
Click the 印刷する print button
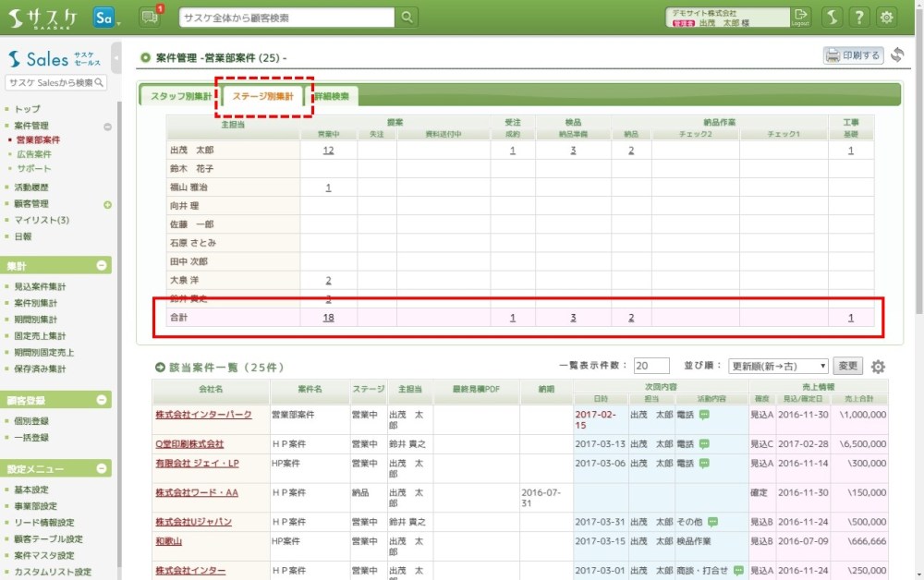[x=853, y=55]
